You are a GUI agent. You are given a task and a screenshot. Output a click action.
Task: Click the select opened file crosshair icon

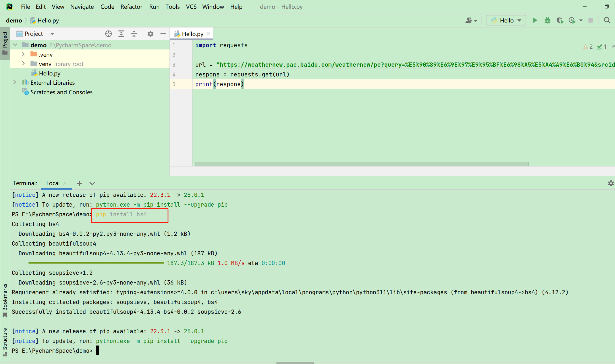click(x=108, y=34)
